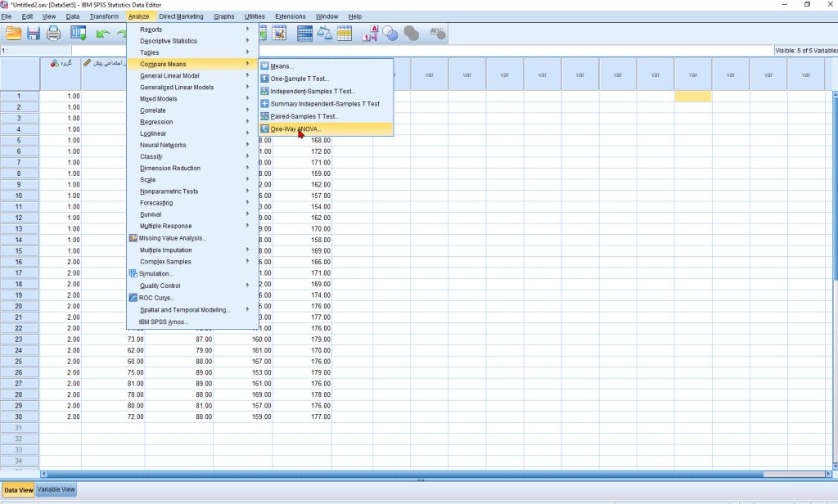Open the Mixed Models menu entry

click(x=192, y=99)
